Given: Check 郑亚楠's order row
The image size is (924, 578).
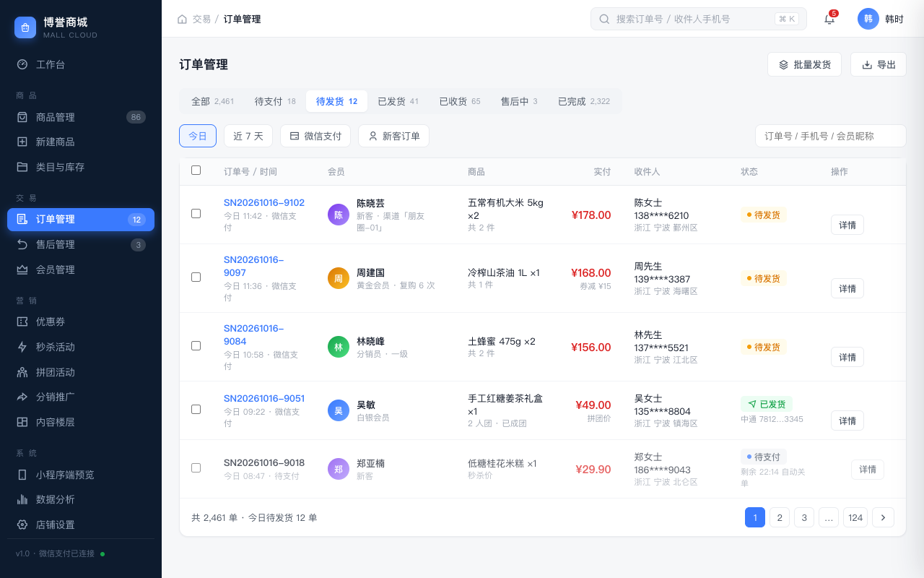Looking at the screenshot, I should point(196,468).
